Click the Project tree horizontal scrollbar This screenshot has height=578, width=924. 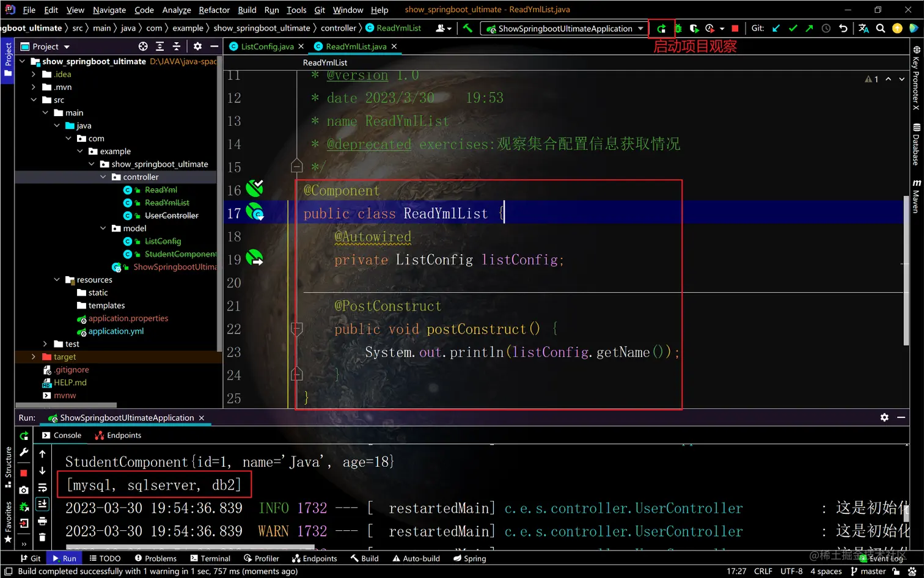point(66,404)
